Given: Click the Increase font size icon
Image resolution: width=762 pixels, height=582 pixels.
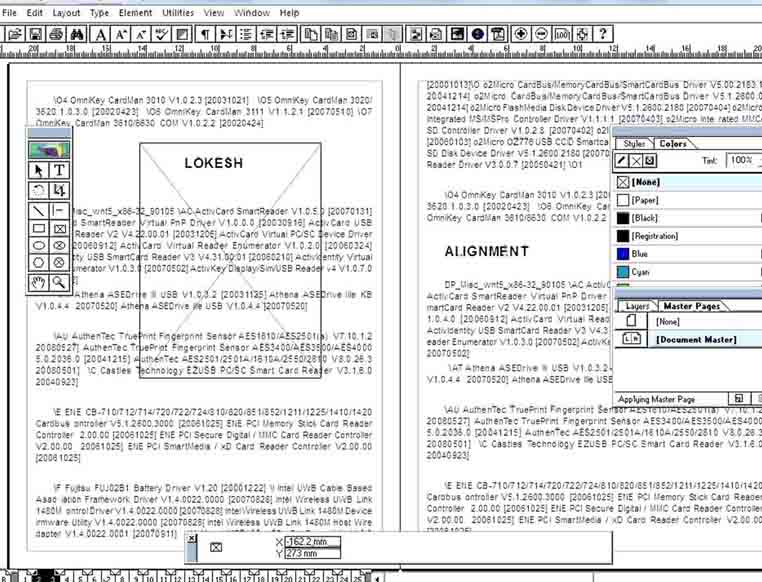Looking at the screenshot, I should pyautogui.click(x=121, y=34).
